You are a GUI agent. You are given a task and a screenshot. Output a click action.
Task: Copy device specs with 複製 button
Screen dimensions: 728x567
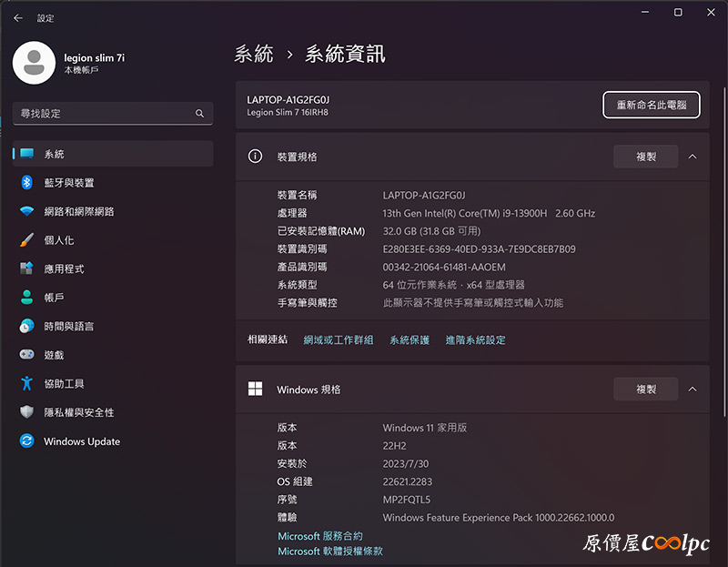(x=646, y=157)
